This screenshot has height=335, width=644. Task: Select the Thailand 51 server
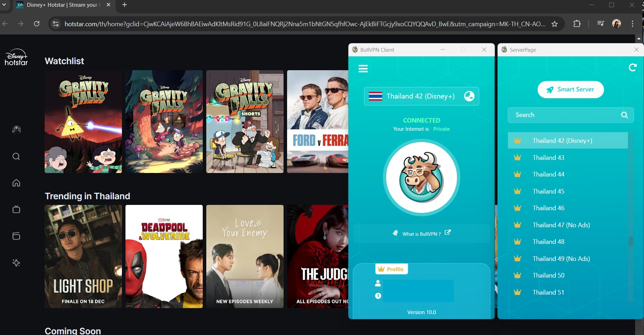click(x=567, y=292)
